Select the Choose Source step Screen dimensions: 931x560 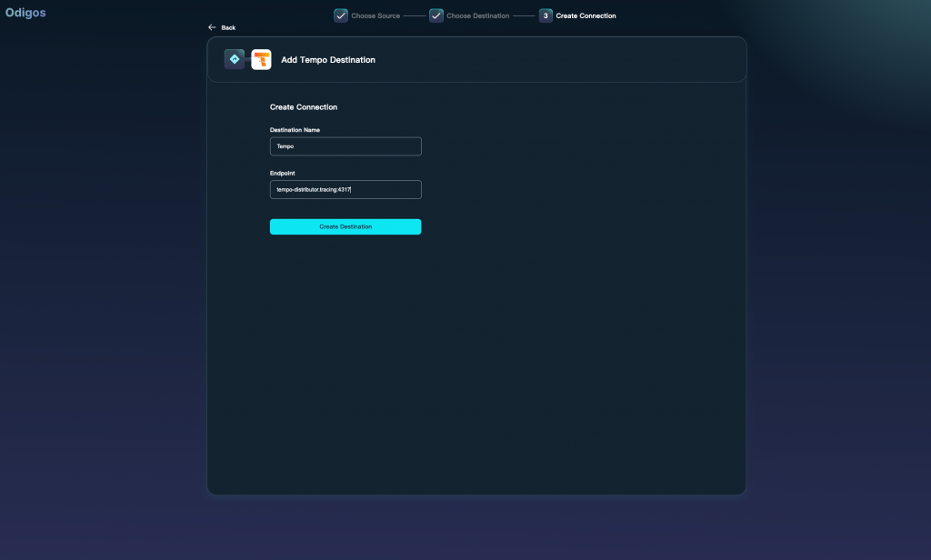(375, 16)
